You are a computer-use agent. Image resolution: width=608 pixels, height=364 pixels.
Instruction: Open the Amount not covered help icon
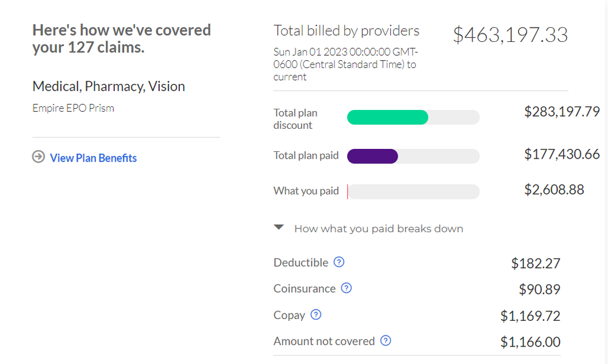tap(385, 341)
